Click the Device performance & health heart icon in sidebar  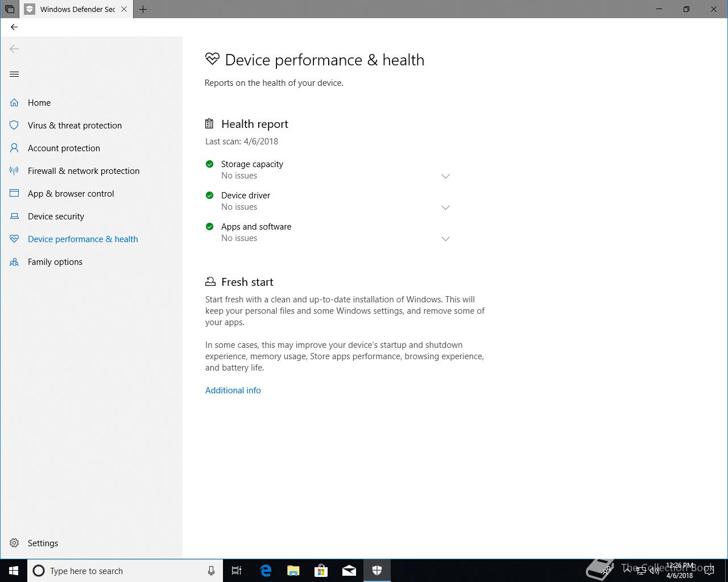tap(14, 239)
